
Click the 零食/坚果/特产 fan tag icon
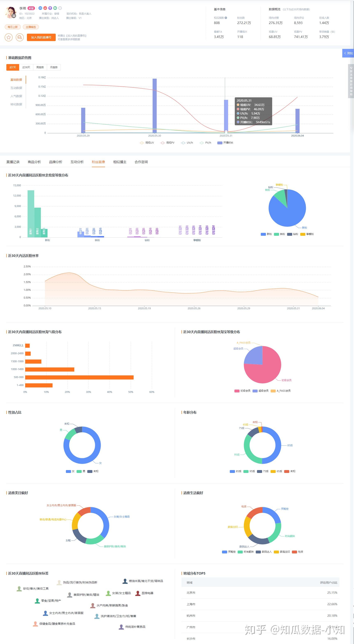(37, 601)
